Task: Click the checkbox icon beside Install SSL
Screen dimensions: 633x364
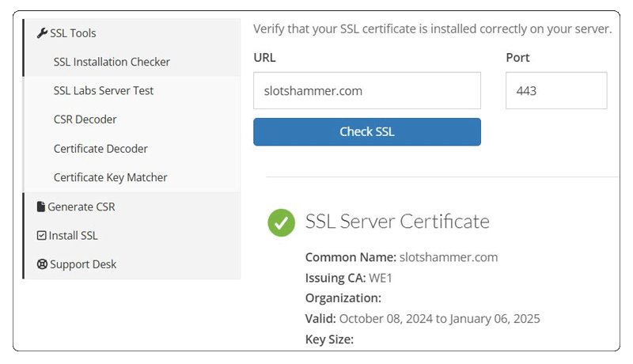Action: pos(41,236)
